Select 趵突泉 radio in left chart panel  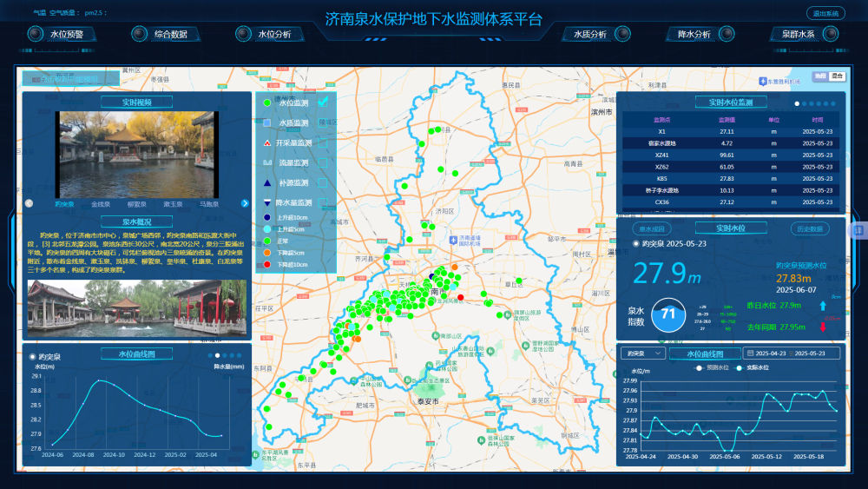33,356
